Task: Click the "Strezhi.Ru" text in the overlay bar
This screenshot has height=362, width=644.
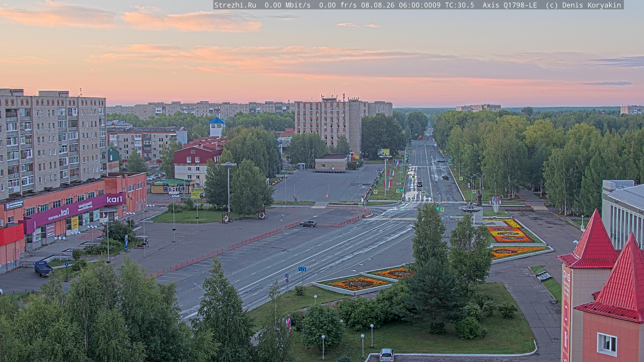Action: tap(235, 5)
